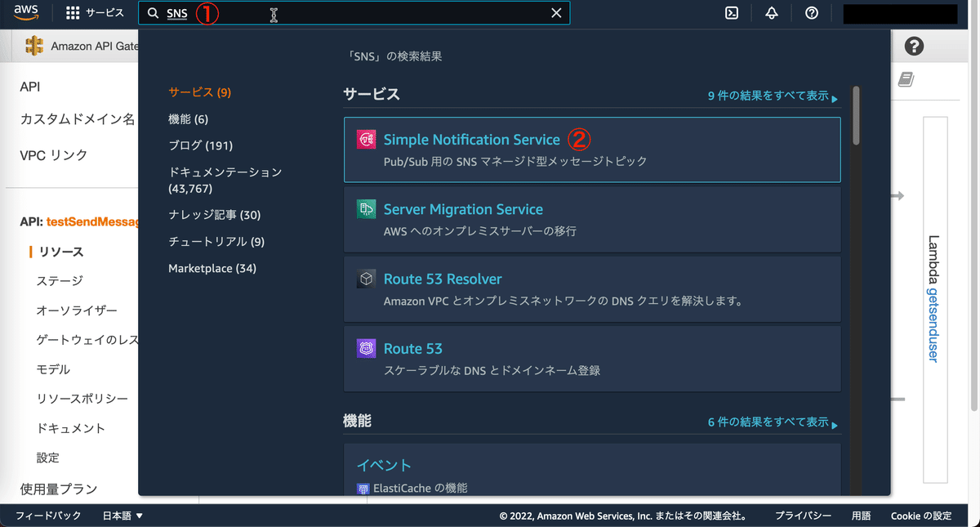
Task: Open the CloudShell terminal icon
Action: 732,13
